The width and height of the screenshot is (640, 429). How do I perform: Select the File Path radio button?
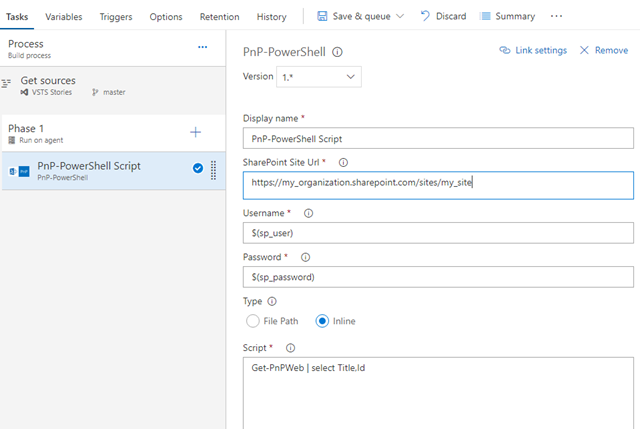(x=253, y=321)
